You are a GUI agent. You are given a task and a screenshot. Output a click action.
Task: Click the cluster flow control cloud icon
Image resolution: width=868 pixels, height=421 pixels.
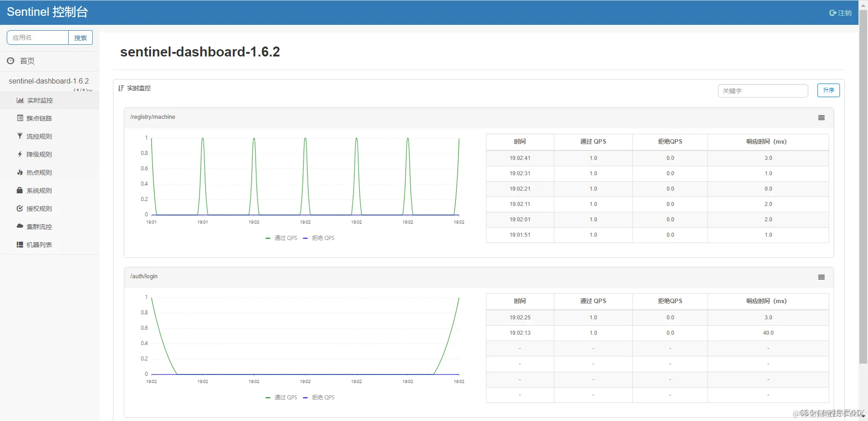tap(20, 226)
